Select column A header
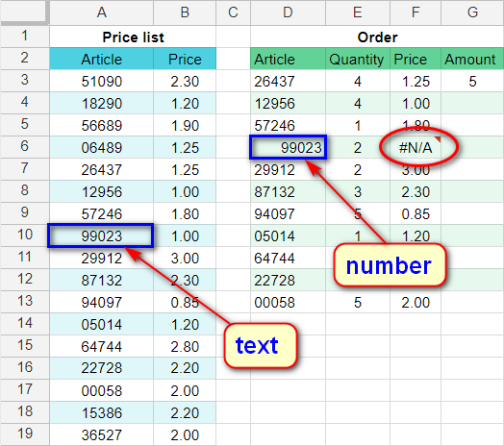This screenshot has width=504, height=446. (101, 12)
